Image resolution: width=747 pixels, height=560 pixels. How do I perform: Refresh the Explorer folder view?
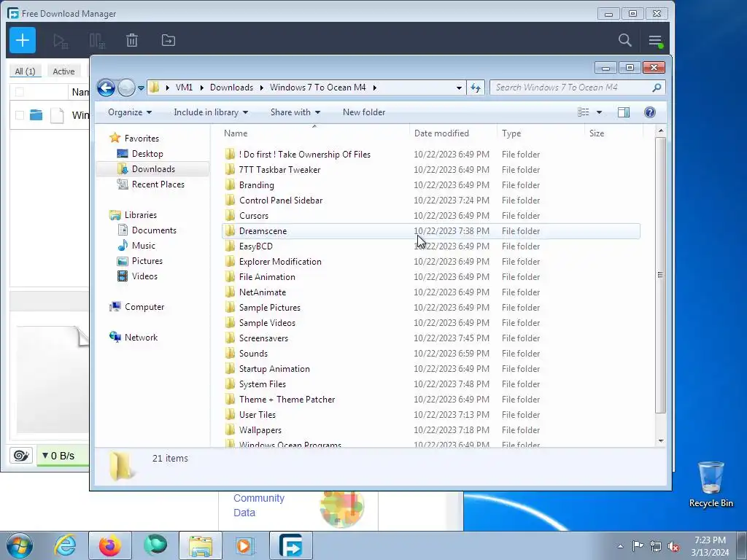coord(476,87)
